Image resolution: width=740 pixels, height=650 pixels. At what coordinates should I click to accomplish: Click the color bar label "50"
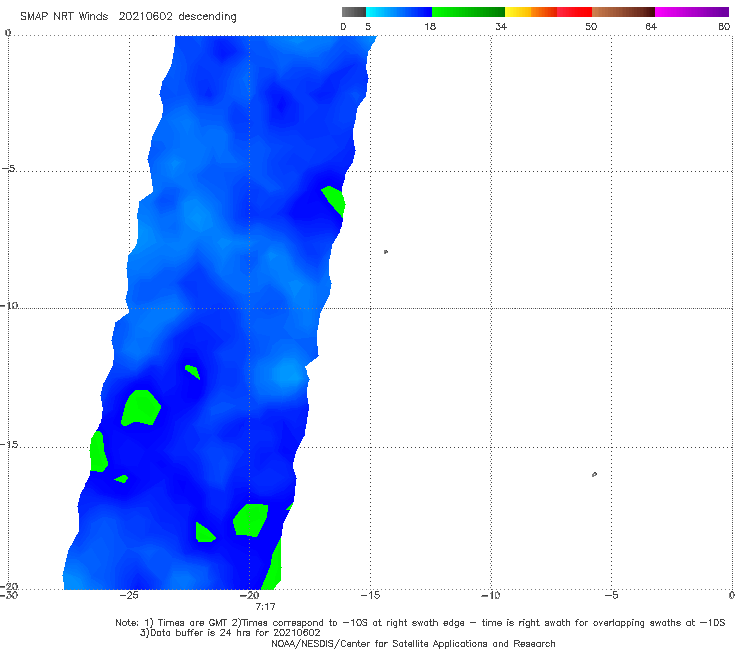591,26
